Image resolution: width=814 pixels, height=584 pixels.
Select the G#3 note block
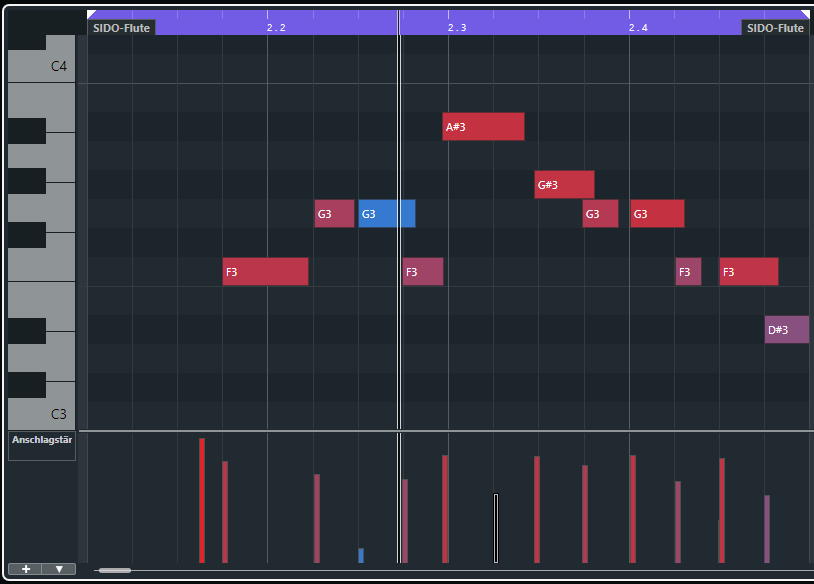coord(564,185)
